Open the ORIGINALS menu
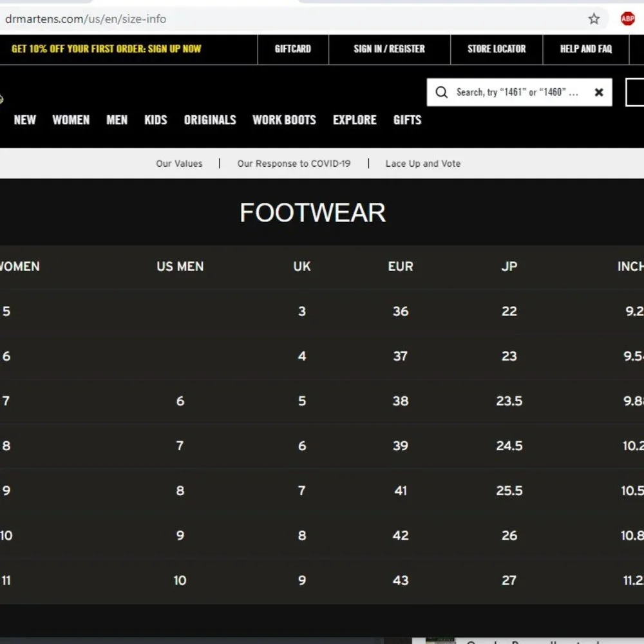 210,120
